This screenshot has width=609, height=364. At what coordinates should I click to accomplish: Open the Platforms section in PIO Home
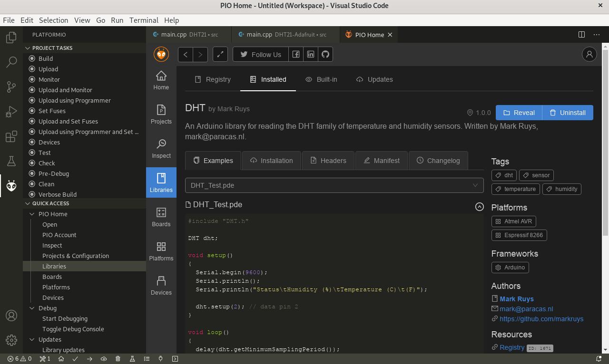[161, 251]
